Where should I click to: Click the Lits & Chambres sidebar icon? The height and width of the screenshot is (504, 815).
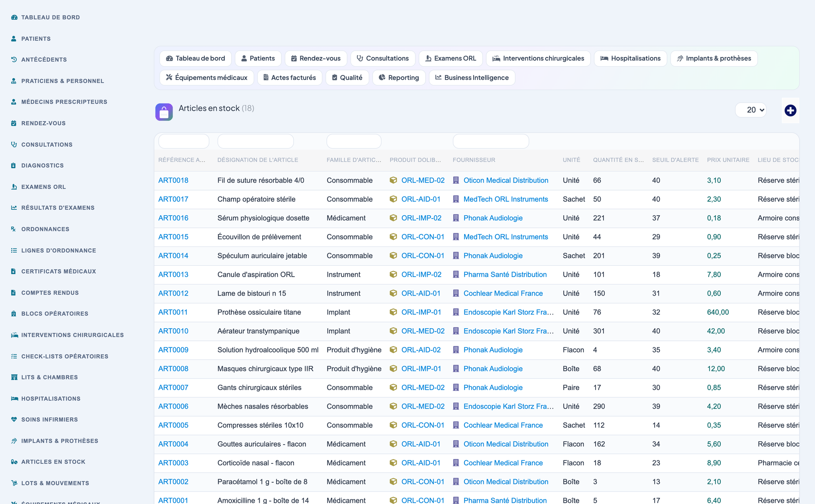(14, 377)
